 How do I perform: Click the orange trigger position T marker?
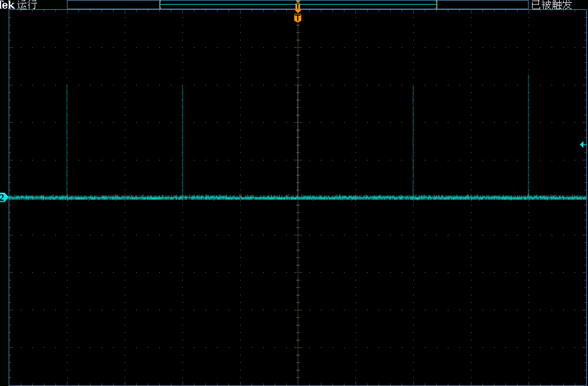[x=297, y=18]
